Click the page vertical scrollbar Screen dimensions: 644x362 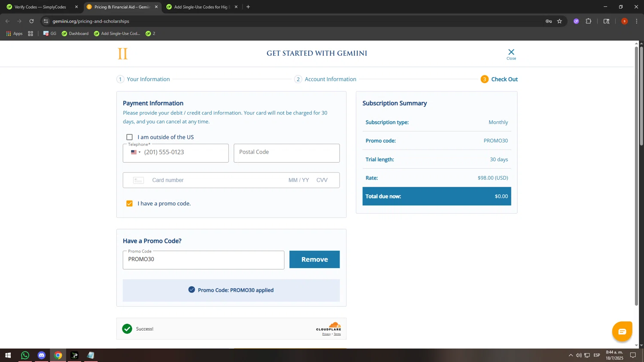coord(636,176)
